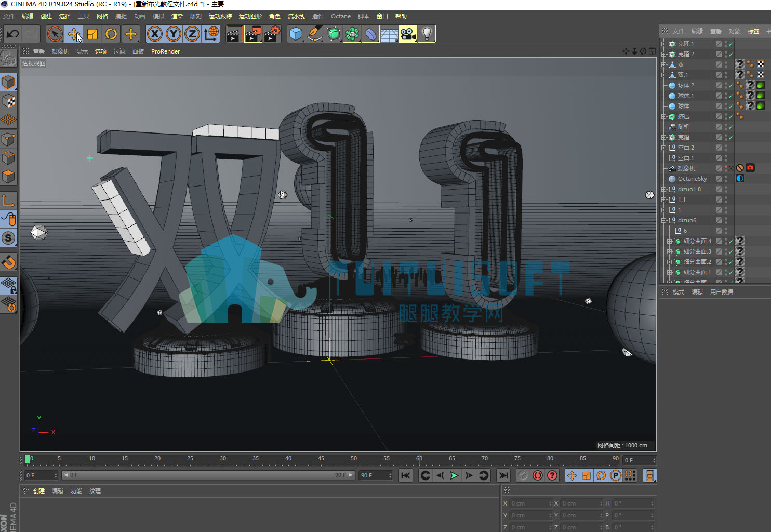Click the Undo arrow icon
The width and height of the screenshot is (771, 532).
click(x=12, y=34)
